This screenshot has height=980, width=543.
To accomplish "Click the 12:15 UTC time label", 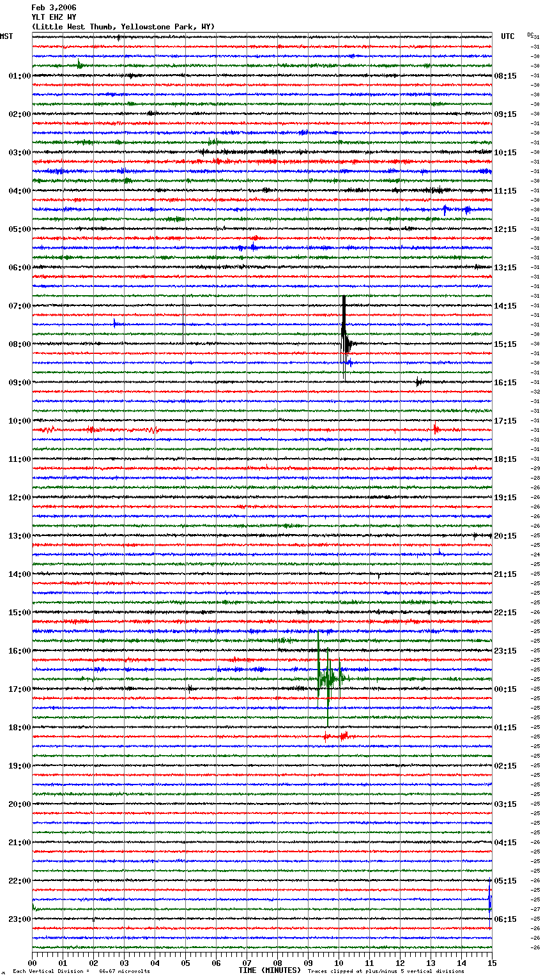I will click(x=505, y=229).
